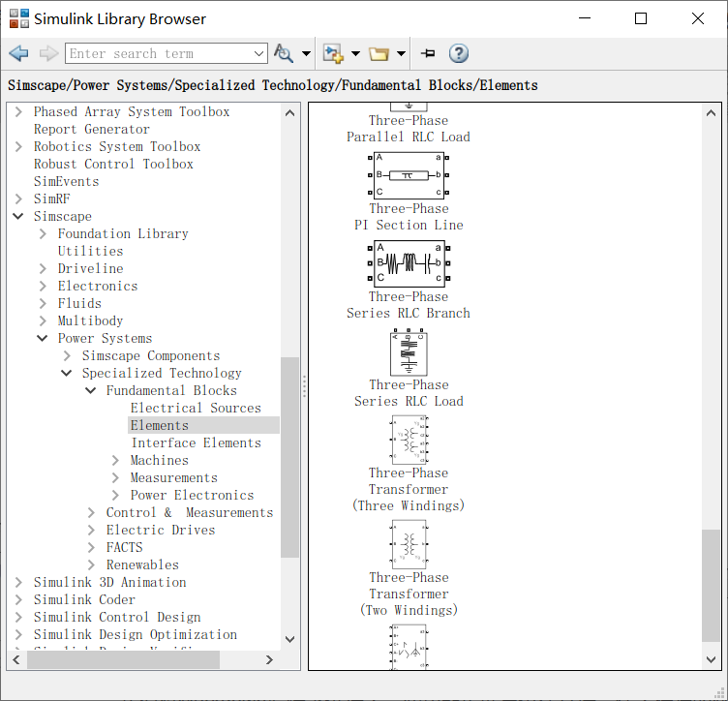Expand Robotics System Toolbox node
The height and width of the screenshot is (701, 728).
coord(18,147)
